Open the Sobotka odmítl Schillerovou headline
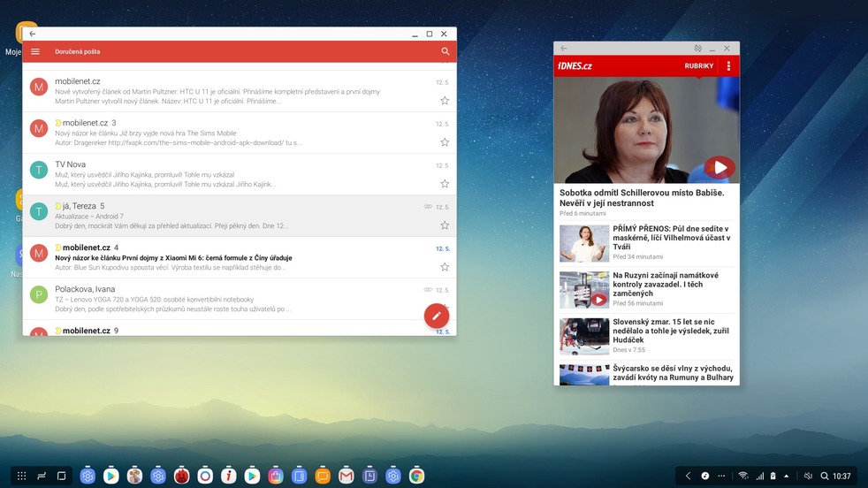 [x=642, y=197]
